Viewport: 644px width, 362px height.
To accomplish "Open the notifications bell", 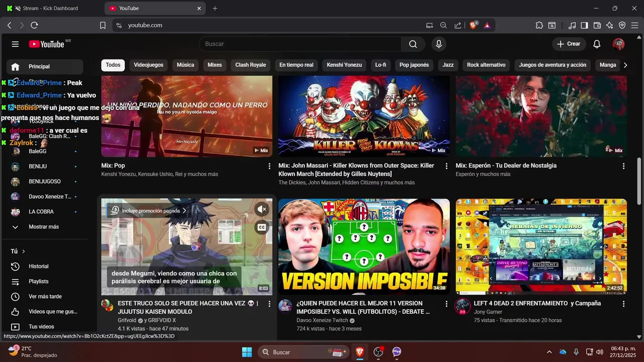I will pos(597,44).
